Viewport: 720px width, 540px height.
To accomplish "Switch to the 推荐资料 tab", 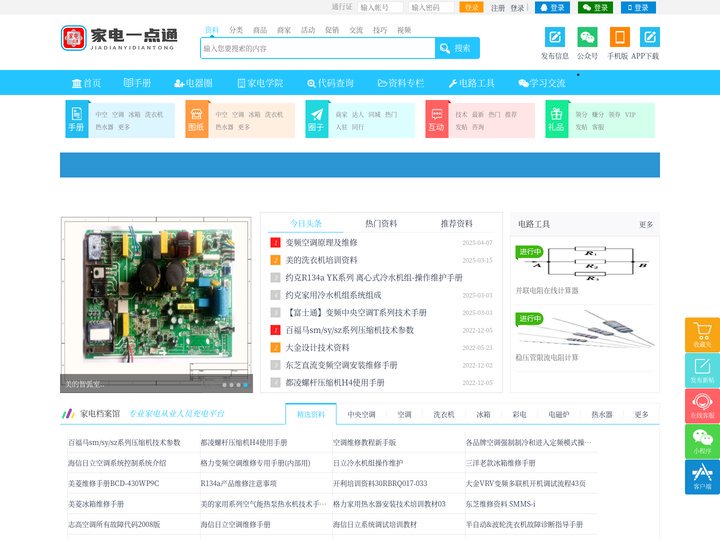I will [x=456, y=224].
